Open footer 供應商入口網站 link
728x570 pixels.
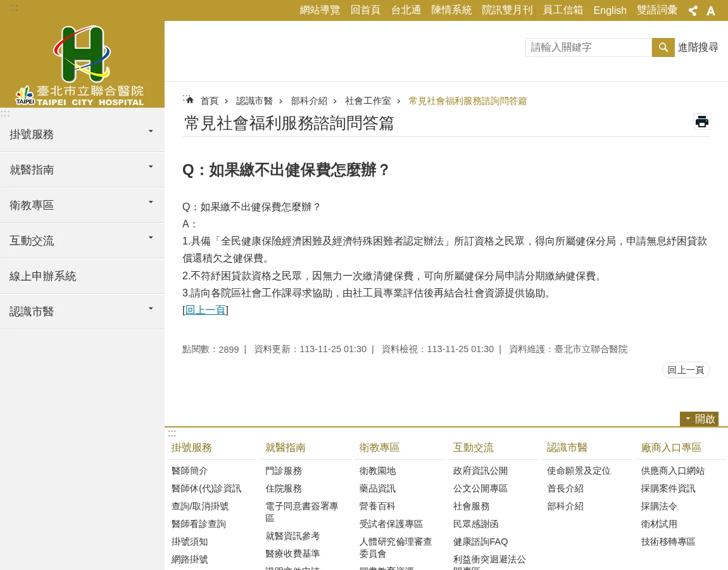[673, 471]
